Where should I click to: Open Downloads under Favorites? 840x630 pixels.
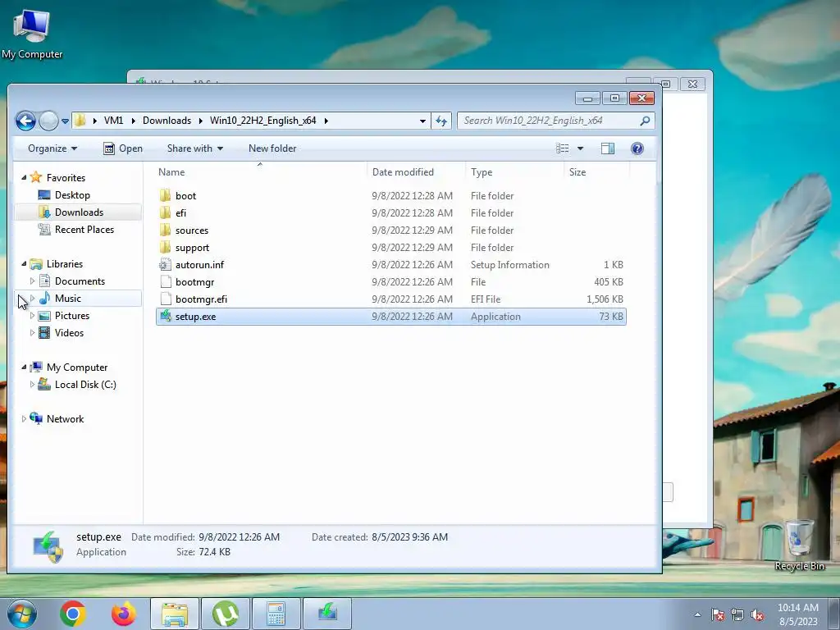pyautogui.click(x=78, y=212)
